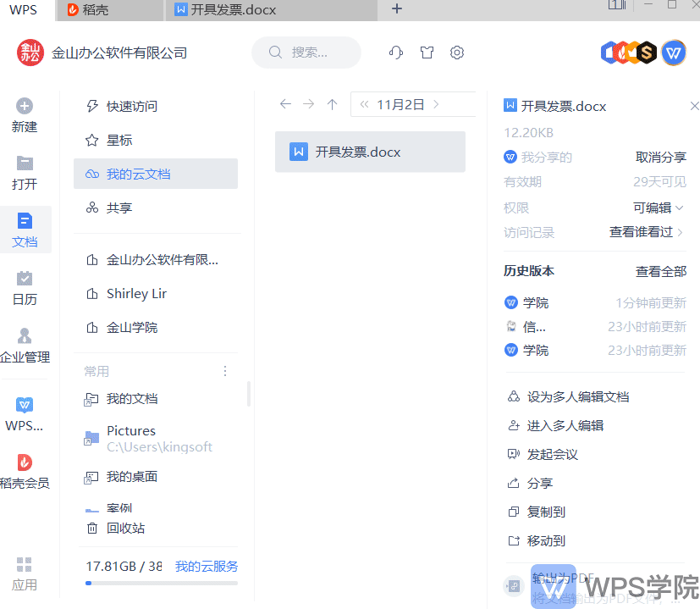Viewport: 700px width, 609px height.
Task: Go forward with the right arrow
Action: click(308, 104)
